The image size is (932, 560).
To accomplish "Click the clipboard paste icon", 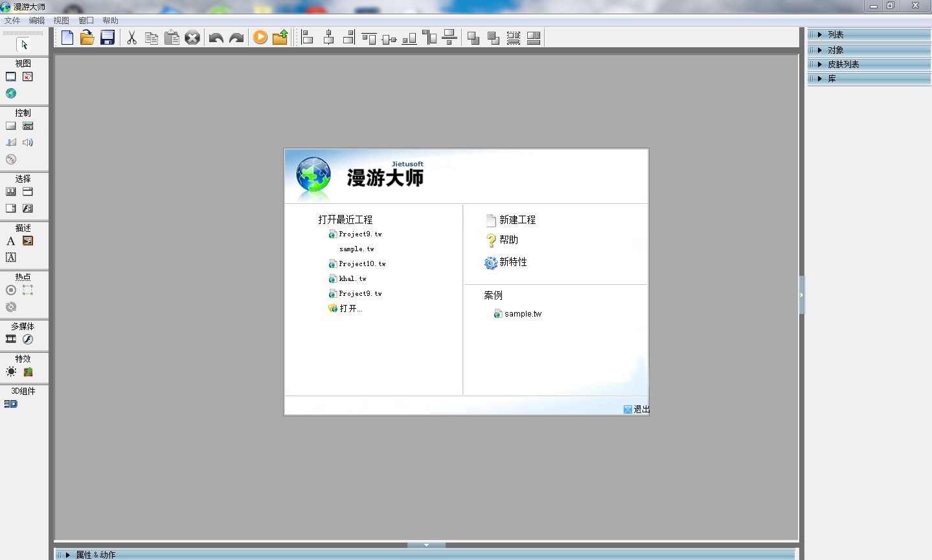I will (x=172, y=38).
